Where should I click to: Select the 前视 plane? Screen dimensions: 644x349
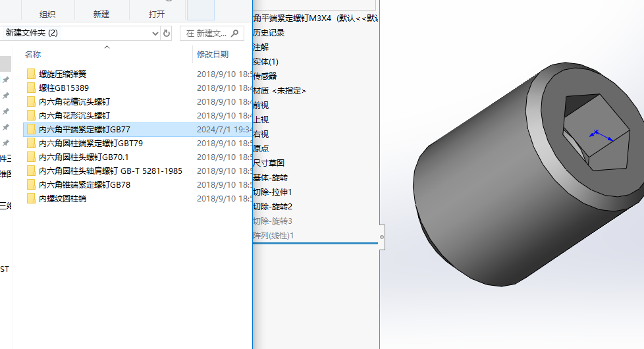[261, 105]
